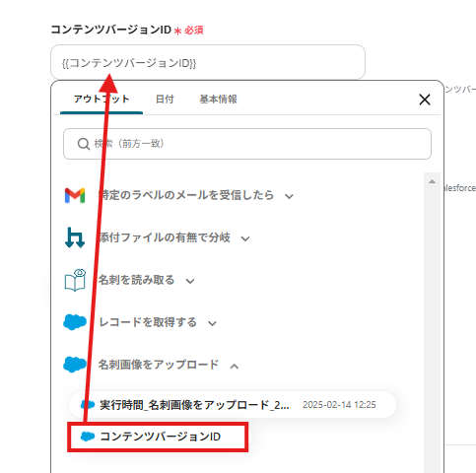Screen dimensions: 476x473
Task: Click the Salesforce cloud icon beside 名刺画像をアップロード
Action: [x=75, y=365]
